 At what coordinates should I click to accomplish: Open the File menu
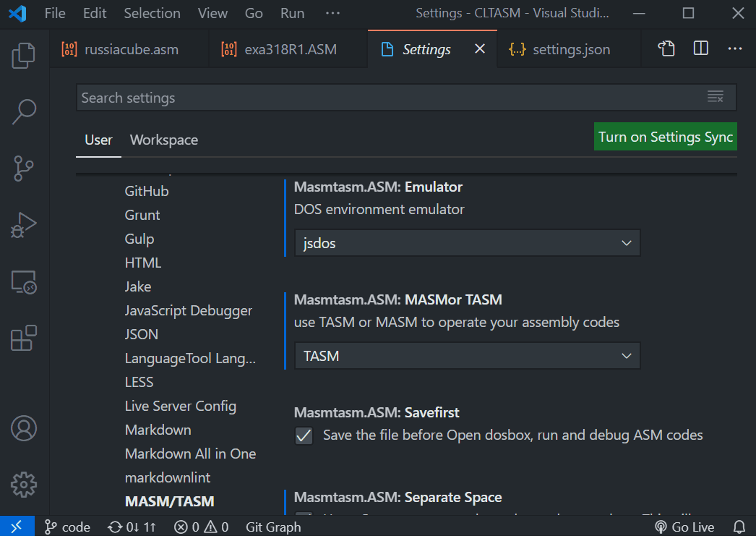coord(55,13)
